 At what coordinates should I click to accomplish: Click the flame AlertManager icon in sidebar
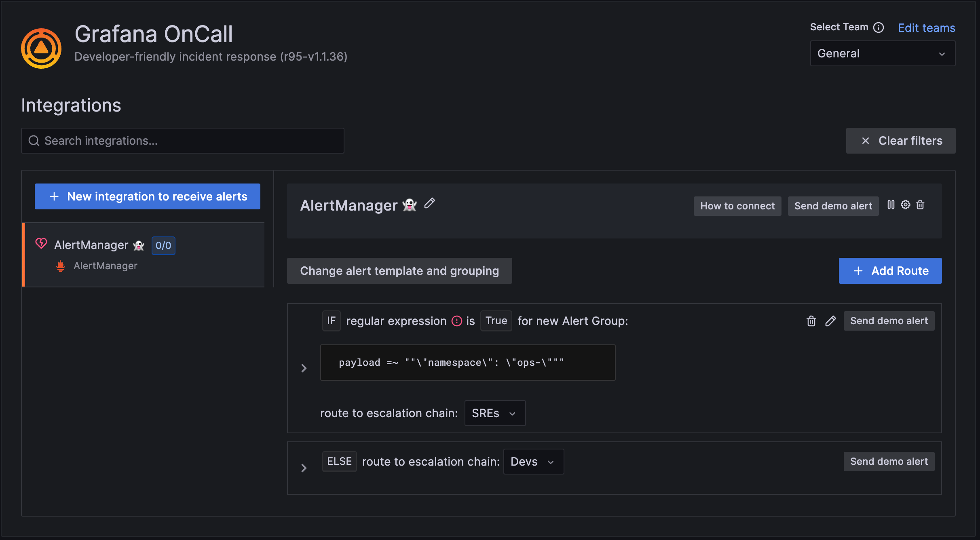(61, 266)
